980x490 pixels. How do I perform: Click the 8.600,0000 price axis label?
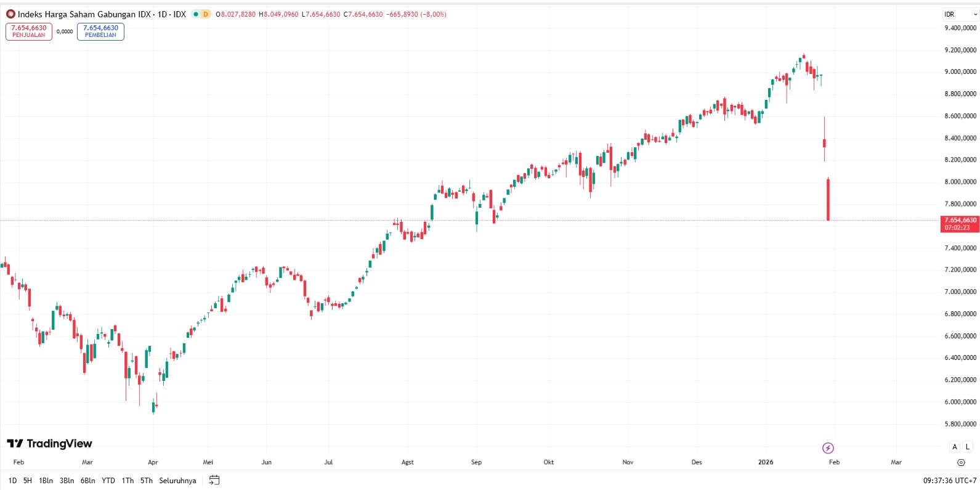960,116
